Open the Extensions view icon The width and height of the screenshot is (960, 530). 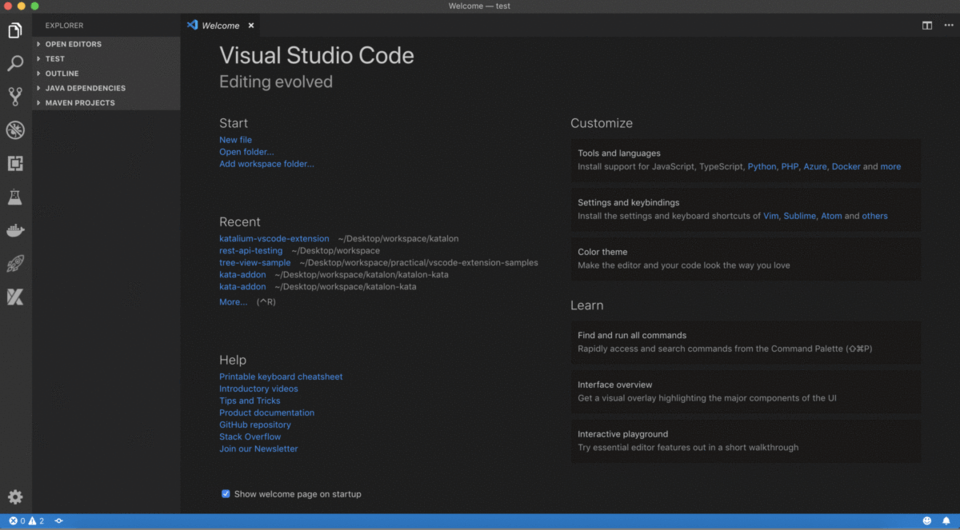pyautogui.click(x=15, y=163)
